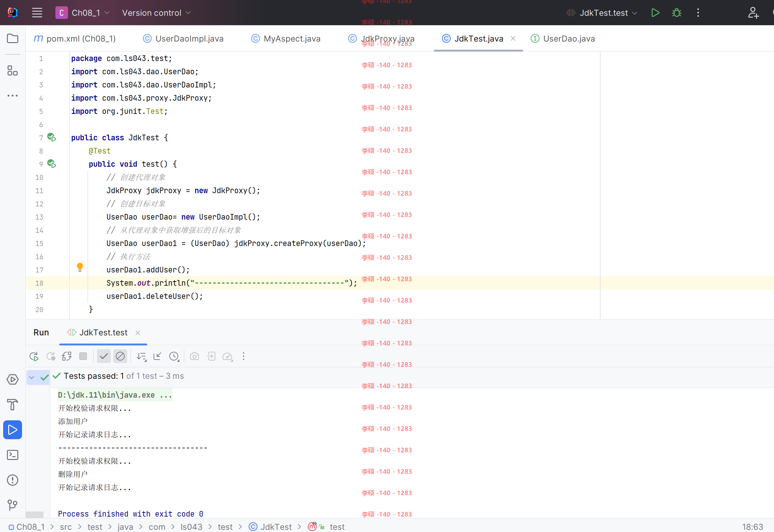Toggle auto-test rerun icon
Image resolution: width=774 pixels, height=532 pixels.
pyautogui.click(x=67, y=356)
